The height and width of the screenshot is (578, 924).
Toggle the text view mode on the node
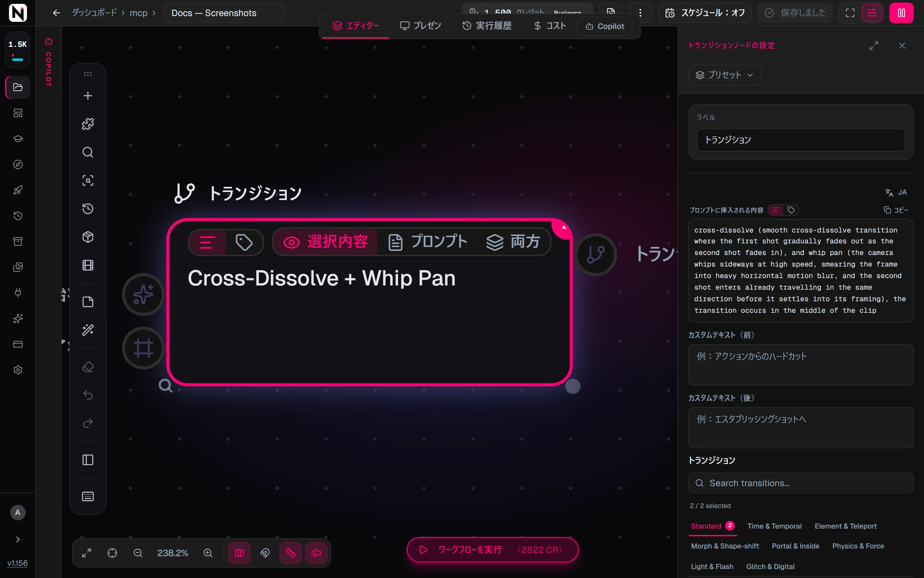pyautogui.click(x=207, y=242)
